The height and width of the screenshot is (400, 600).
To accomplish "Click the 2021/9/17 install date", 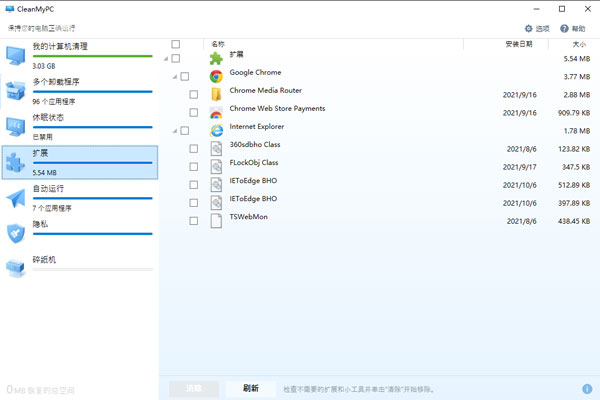I will [x=519, y=167].
